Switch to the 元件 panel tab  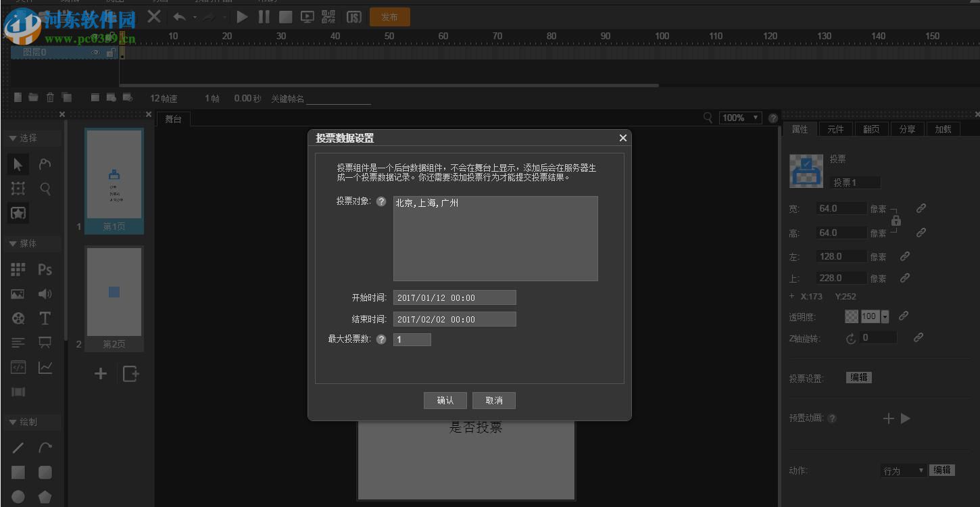(x=835, y=128)
